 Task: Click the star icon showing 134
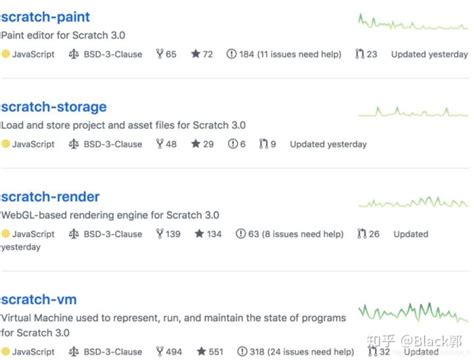[199, 233]
